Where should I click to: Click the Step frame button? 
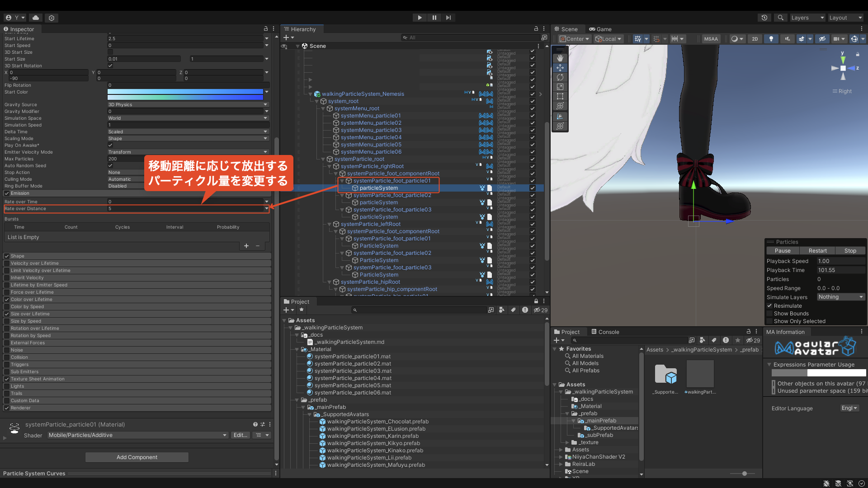(448, 18)
